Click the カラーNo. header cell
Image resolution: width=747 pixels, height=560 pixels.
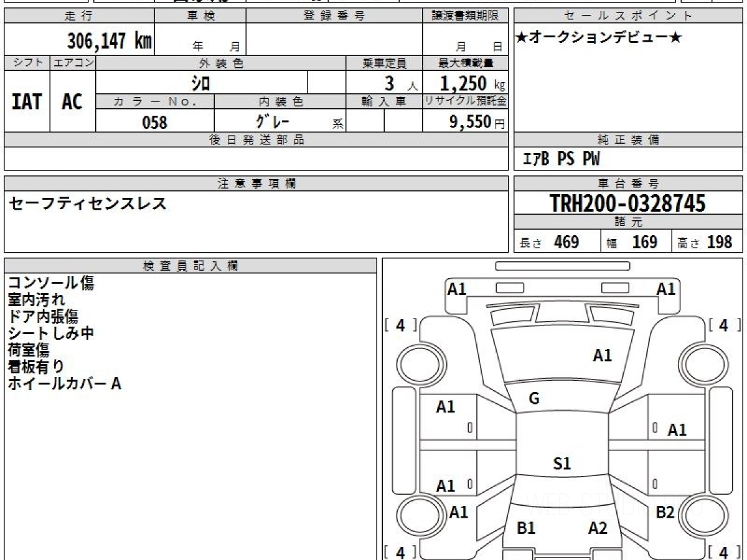[x=155, y=101]
